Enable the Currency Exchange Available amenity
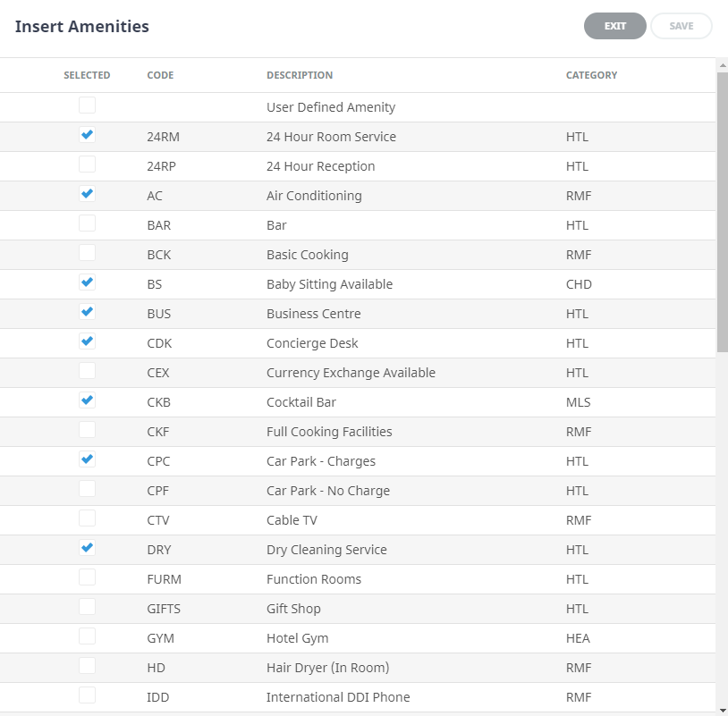Screen dimensions: 728x716 (x=87, y=371)
